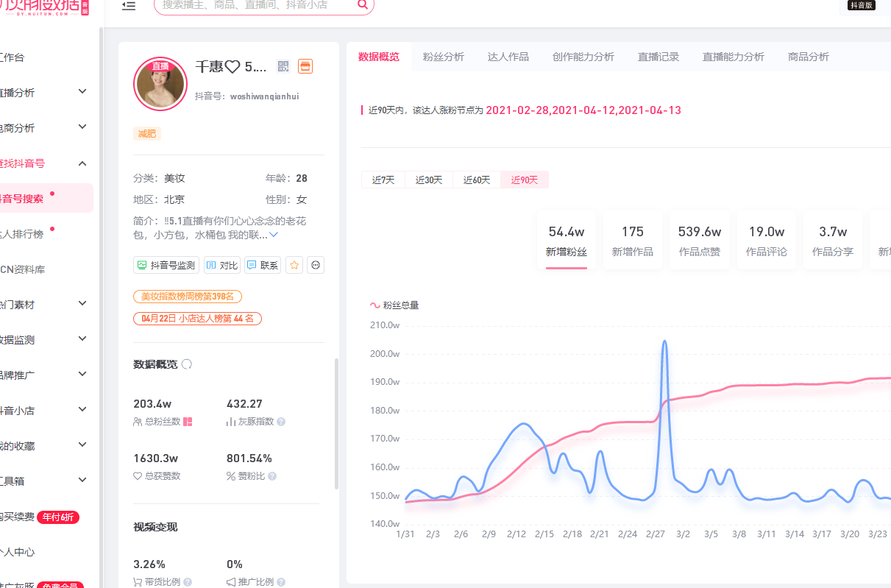Click the 联系 contact button
Viewport: 891px width, 588px height.
point(263,265)
